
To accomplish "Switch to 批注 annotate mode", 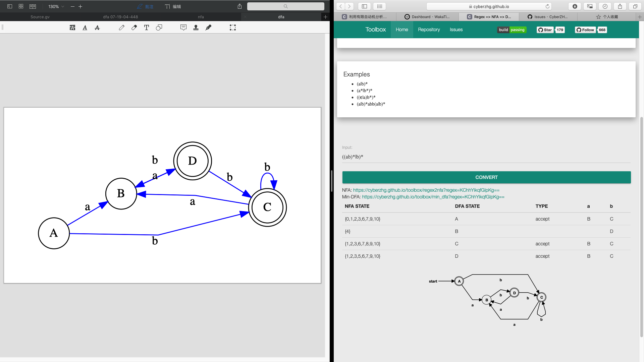I will (145, 6).
